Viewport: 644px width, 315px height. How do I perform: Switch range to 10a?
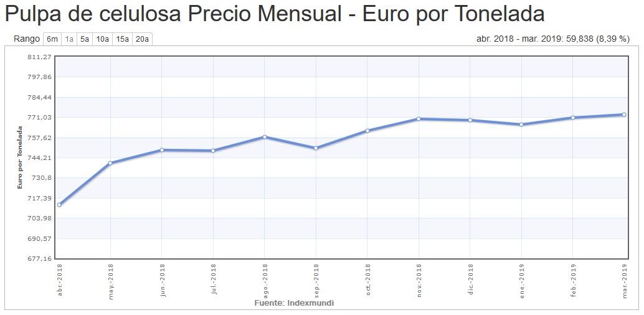pyautogui.click(x=103, y=39)
